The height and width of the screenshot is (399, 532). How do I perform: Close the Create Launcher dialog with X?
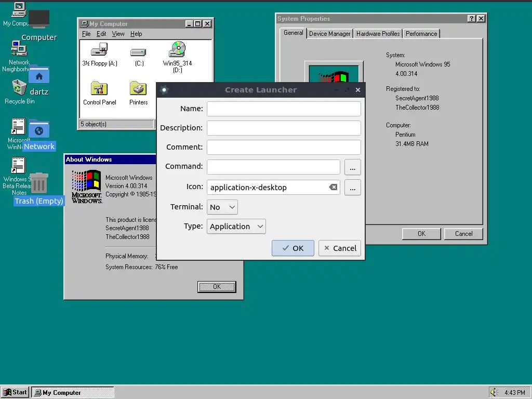pyautogui.click(x=357, y=90)
